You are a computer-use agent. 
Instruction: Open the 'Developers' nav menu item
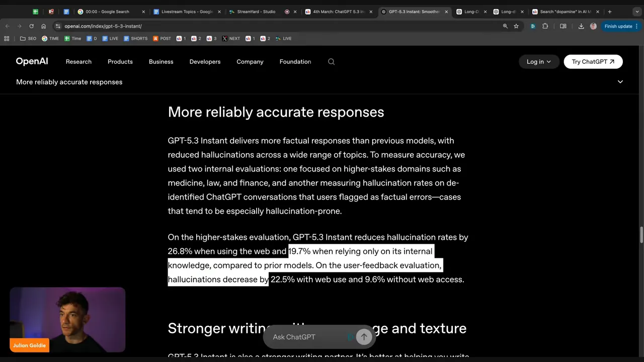pyautogui.click(x=205, y=62)
